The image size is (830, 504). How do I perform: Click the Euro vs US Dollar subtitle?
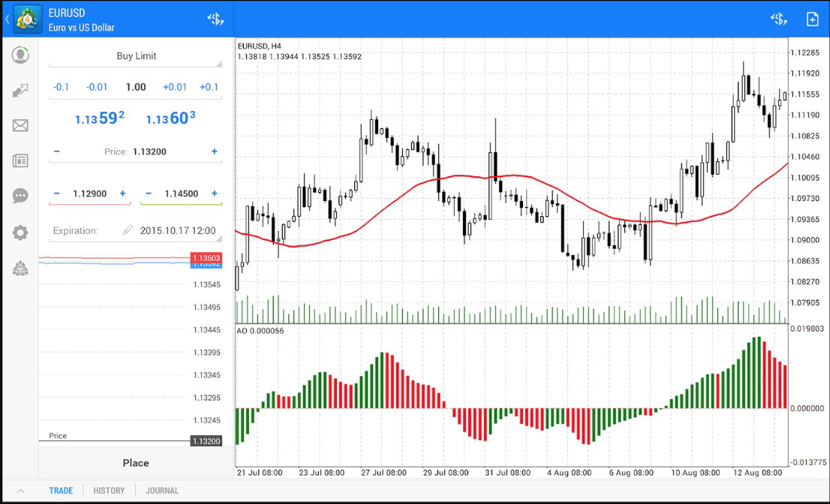(x=82, y=28)
